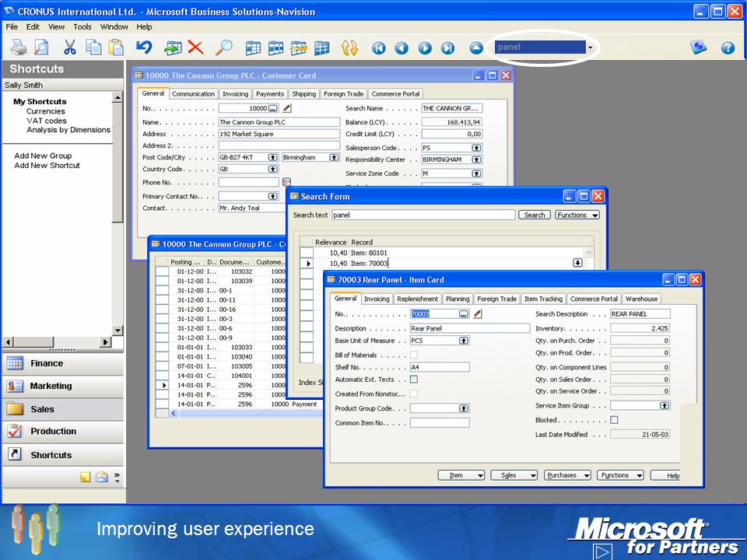Open the Currencies shortcut
Viewport: 747px width, 560px height.
[46, 111]
